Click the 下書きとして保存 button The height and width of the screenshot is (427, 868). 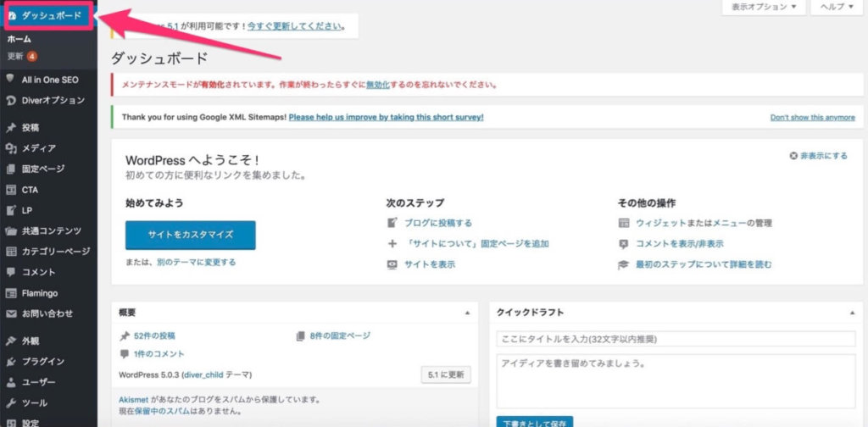point(535,422)
